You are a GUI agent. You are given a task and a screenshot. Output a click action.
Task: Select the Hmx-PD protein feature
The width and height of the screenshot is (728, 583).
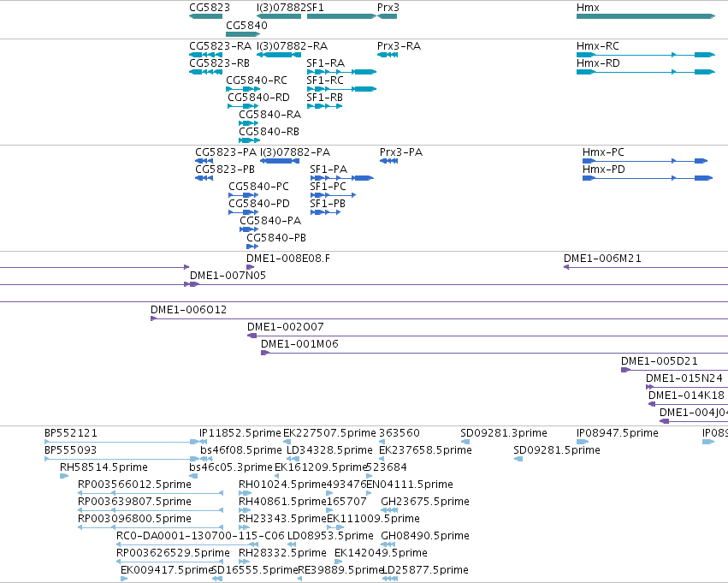pos(648,178)
